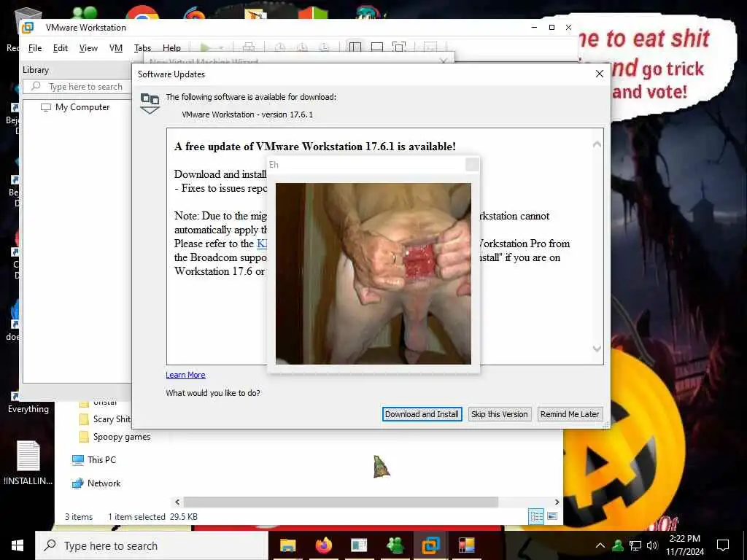
Task: Maximize the VMware Workstation window
Action: (551, 27)
